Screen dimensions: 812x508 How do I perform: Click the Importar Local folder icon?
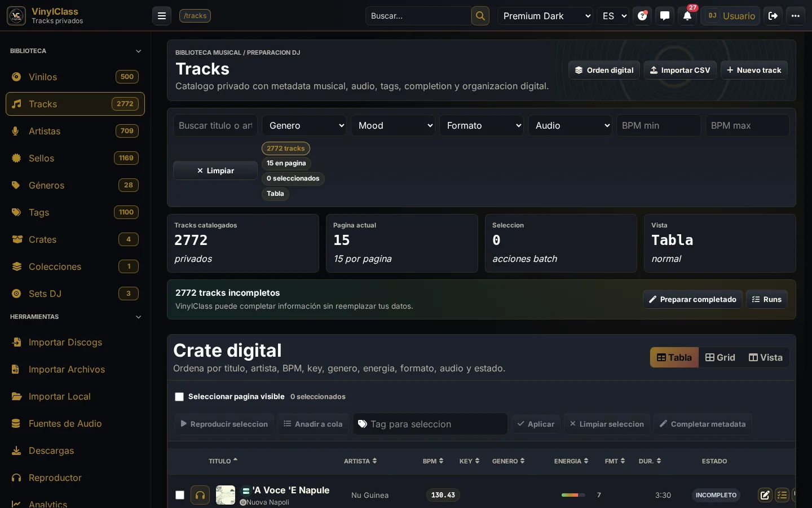[16, 396]
